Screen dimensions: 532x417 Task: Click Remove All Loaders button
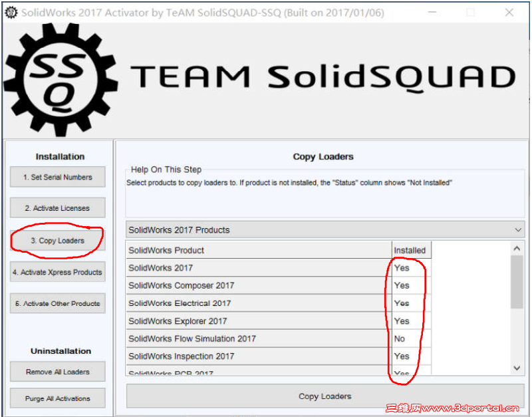pos(58,372)
